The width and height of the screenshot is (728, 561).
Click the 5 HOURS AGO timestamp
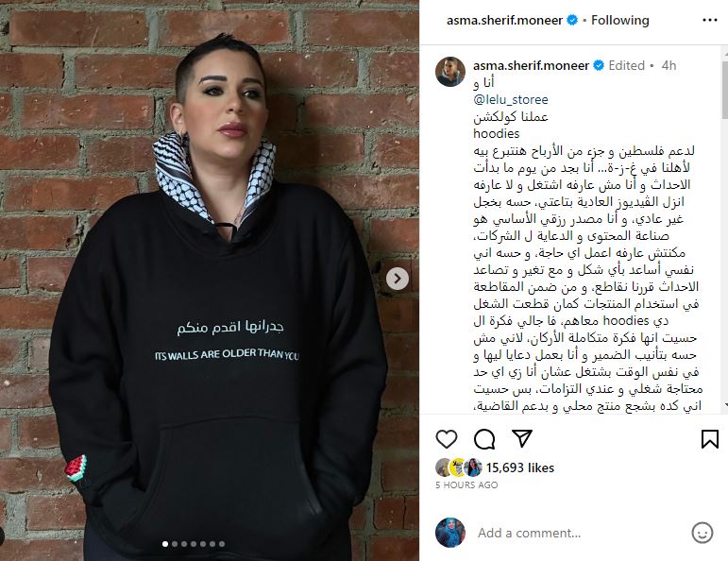[466, 484]
